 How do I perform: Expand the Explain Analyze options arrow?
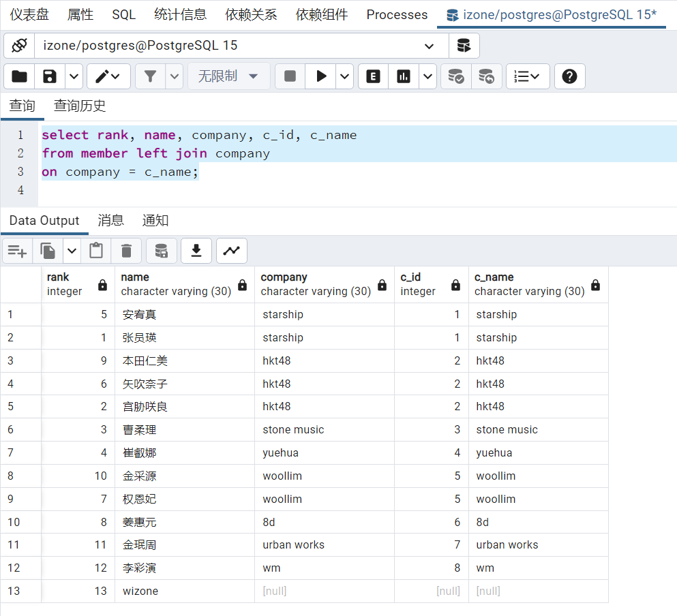(428, 76)
